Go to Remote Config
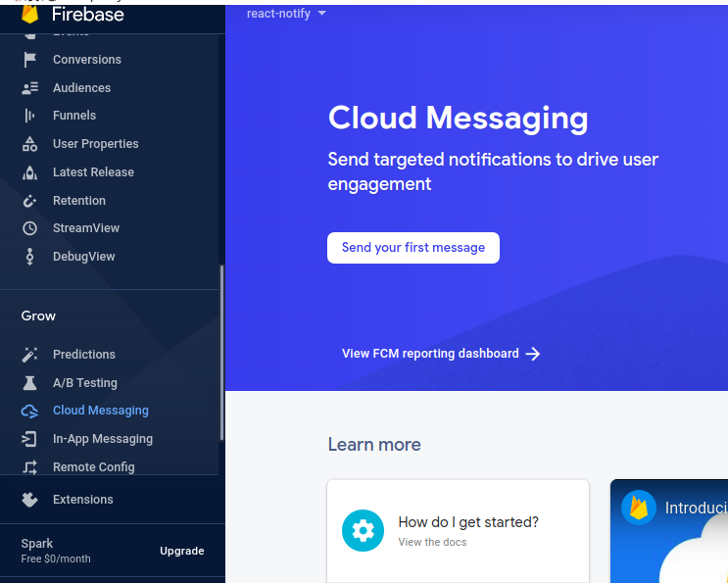 point(94,467)
